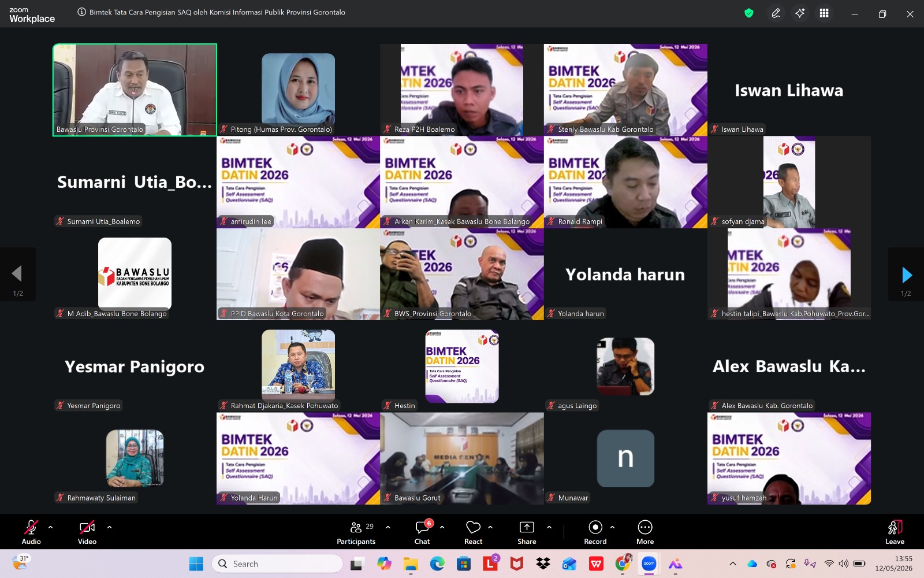Click yusuf hamzah name label
This screenshot has width=924, height=578.
[x=744, y=498]
